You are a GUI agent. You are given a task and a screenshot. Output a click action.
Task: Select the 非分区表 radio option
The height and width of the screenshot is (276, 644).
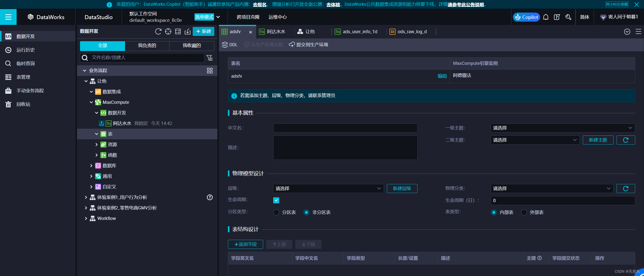click(306, 212)
